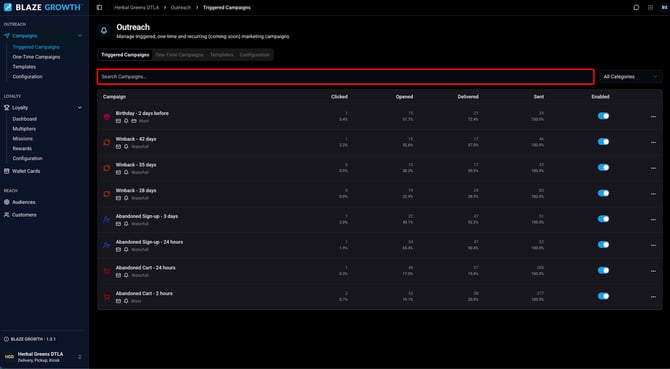The height and width of the screenshot is (369, 670).
Task: Click the Herbal Greens DTLA breadcrumb link
Action: pyautogui.click(x=137, y=8)
